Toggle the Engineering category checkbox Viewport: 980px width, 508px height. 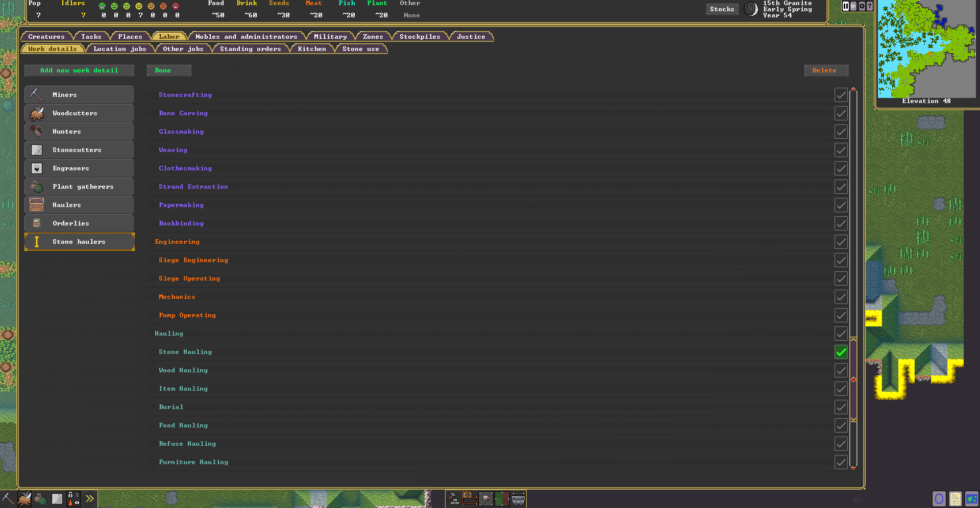click(841, 242)
